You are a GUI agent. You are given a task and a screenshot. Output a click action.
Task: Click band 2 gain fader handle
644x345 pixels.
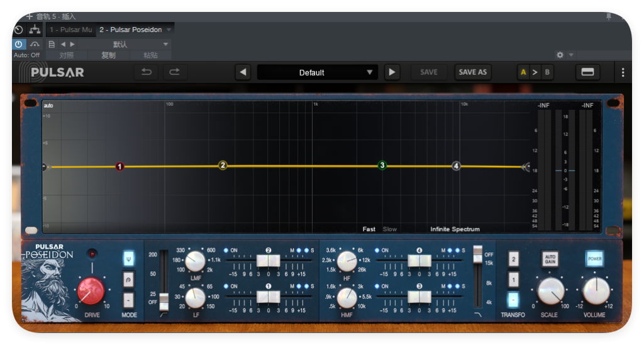pos(268,261)
